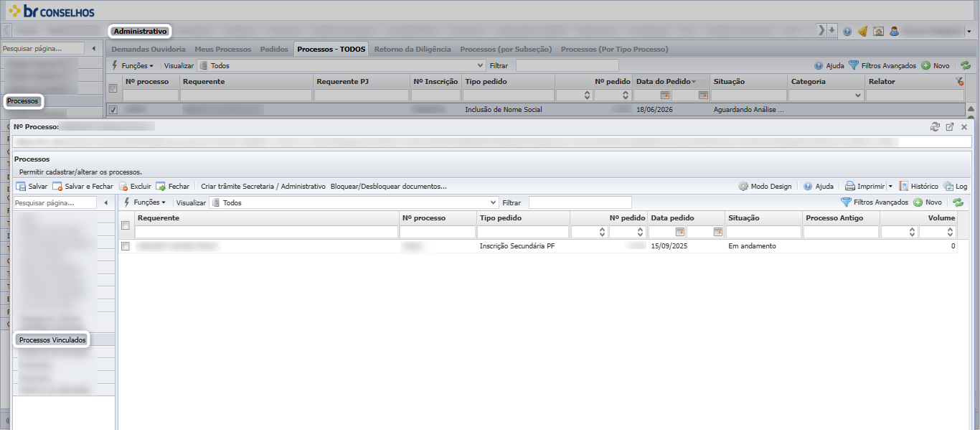Uncheck the Inclusão de Nome Social row
Image resolution: width=980 pixels, height=430 pixels.
[113, 110]
